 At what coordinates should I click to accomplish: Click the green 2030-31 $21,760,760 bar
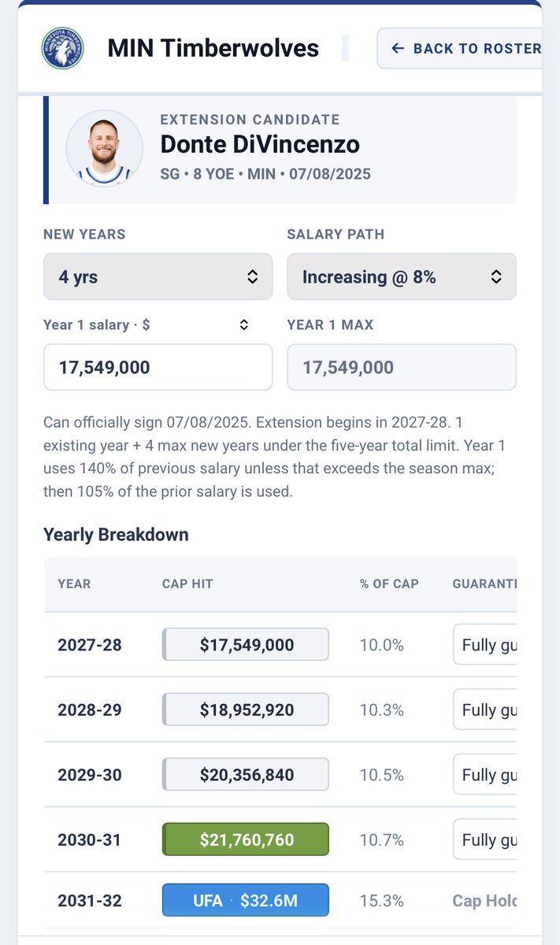(x=246, y=839)
